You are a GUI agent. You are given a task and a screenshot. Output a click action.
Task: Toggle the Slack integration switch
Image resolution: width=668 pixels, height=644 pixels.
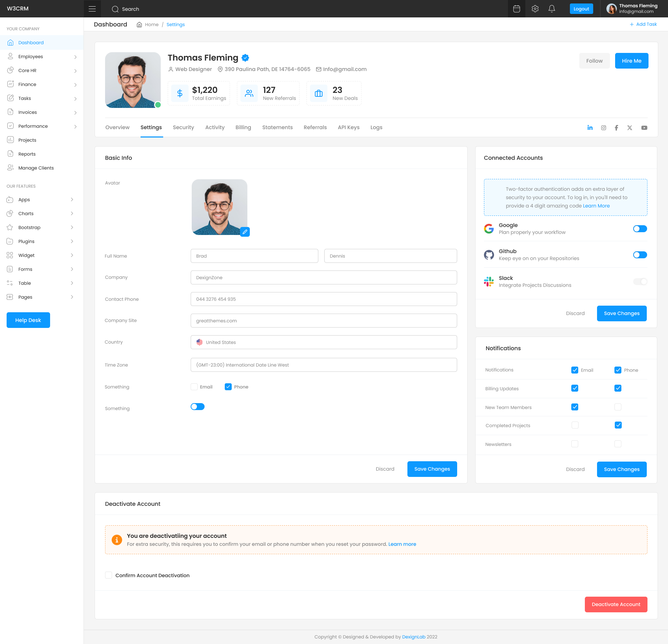point(640,282)
